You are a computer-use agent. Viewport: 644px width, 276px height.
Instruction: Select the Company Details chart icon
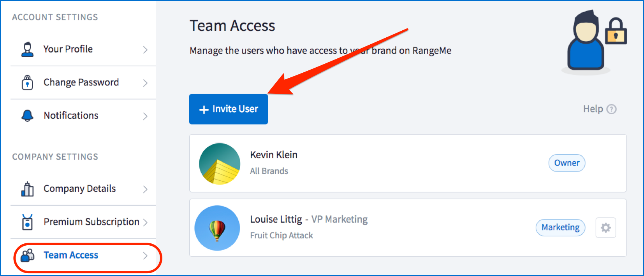point(26,189)
